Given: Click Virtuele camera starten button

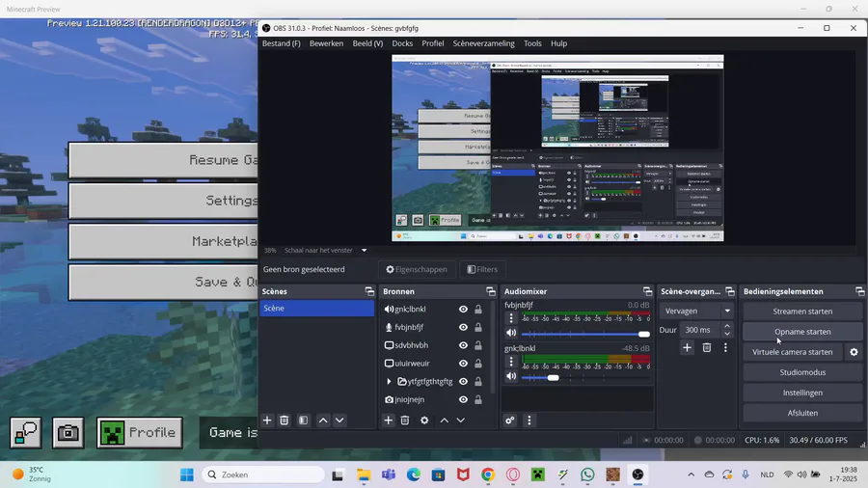Looking at the screenshot, I should [x=792, y=352].
